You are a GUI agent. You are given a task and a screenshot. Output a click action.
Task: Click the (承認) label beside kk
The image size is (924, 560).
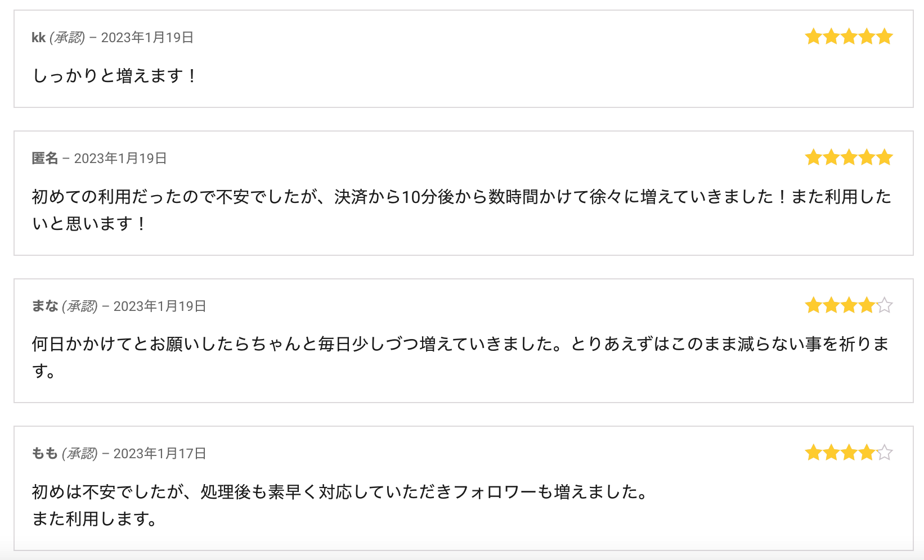tap(68, 38)
